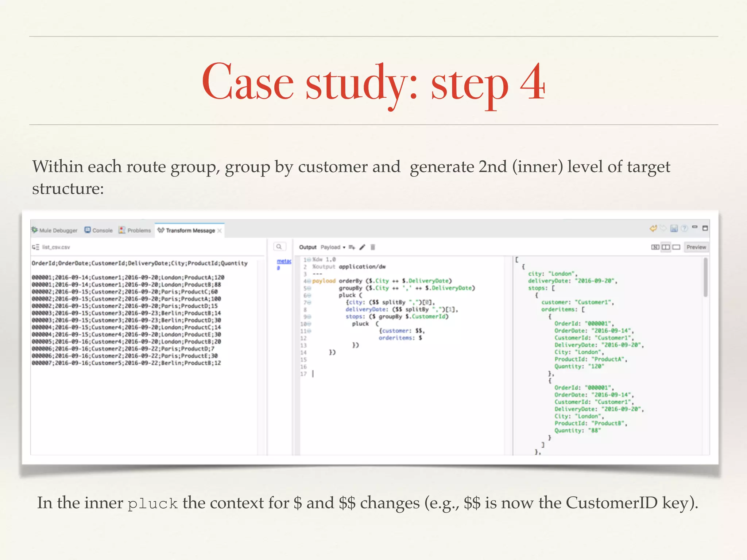Collapse the code fold at line 10
This screenshot has width=747, height=560.
[309, 324]
